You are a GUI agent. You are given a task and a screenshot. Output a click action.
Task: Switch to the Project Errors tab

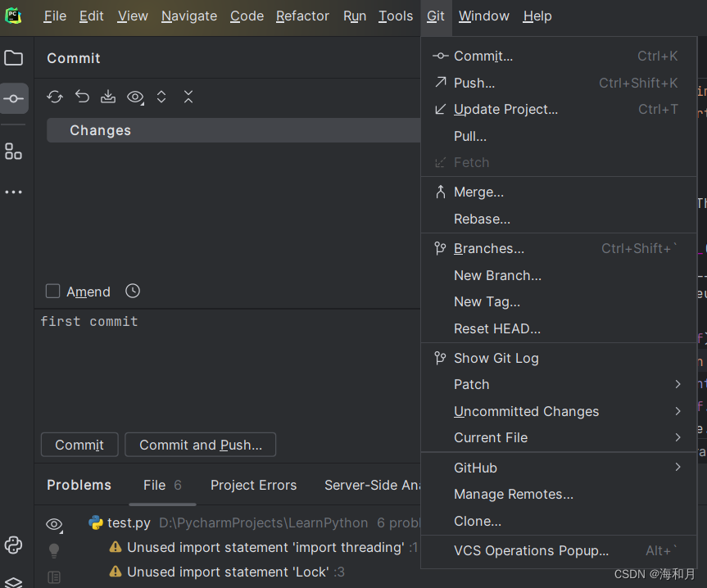[x=253, y=485]
